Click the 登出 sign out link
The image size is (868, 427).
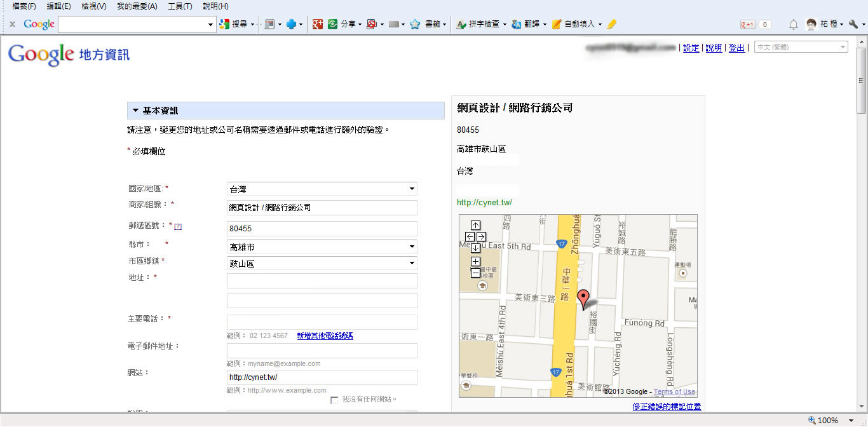coord(736,48)
